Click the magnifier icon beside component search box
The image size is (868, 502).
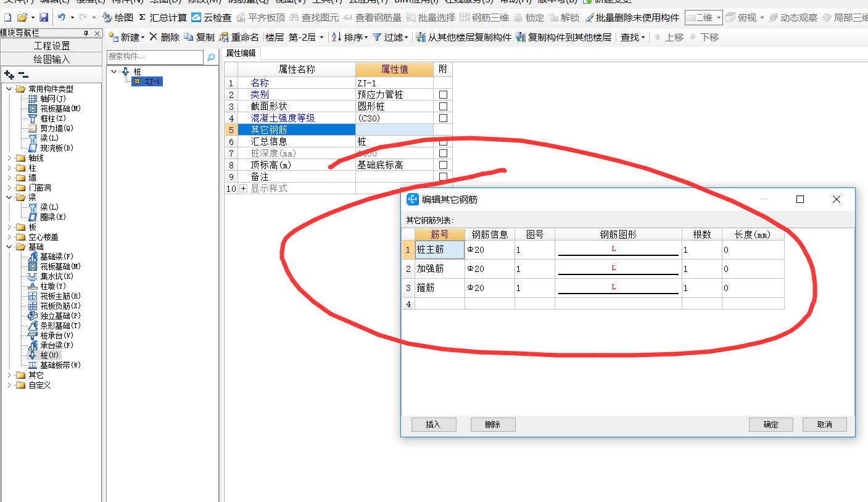pyautogui.click(x=211, y=57)
